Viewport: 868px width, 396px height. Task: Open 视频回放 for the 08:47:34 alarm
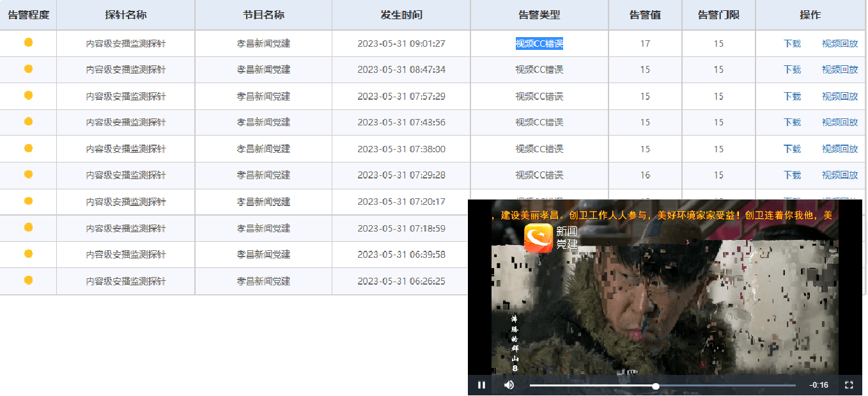pos(839,70)
